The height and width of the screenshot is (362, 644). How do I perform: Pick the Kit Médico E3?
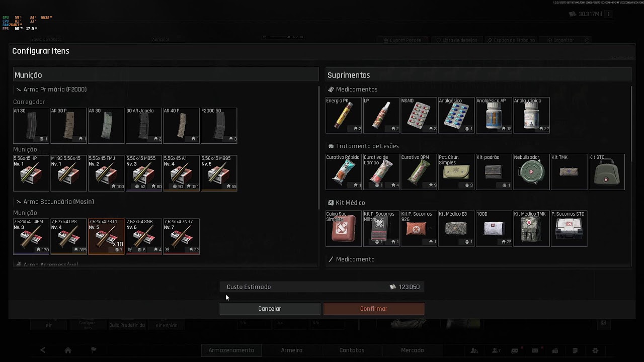(456, 229)
